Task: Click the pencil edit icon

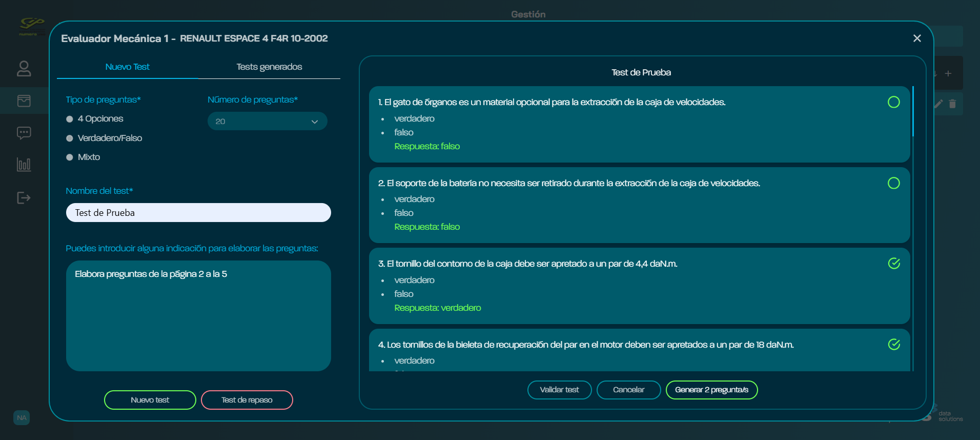Action: [938, 104]
